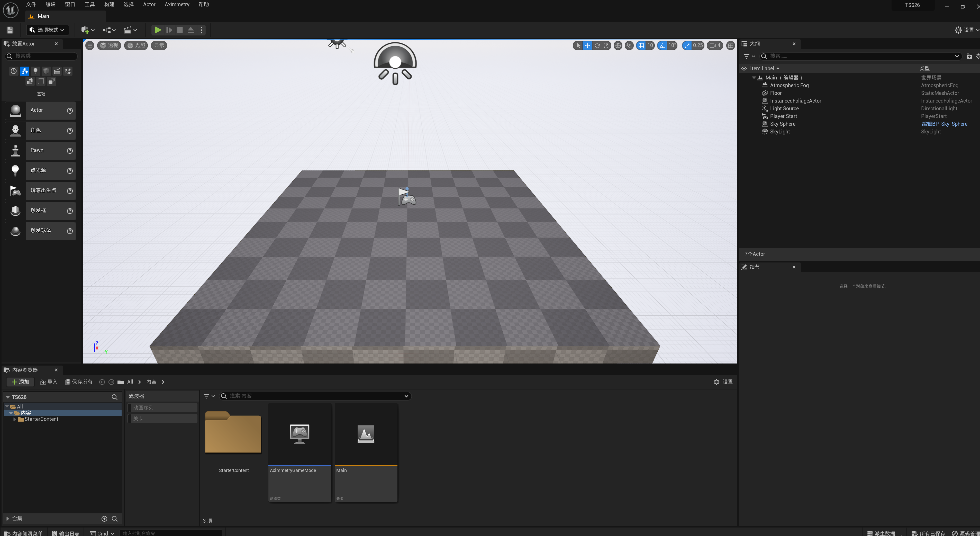Image resolution: width=980 pixels, height=536 pixels.
Task: Open the 编辑BP_Sky_Sphere link
Action: coord(944,124)
